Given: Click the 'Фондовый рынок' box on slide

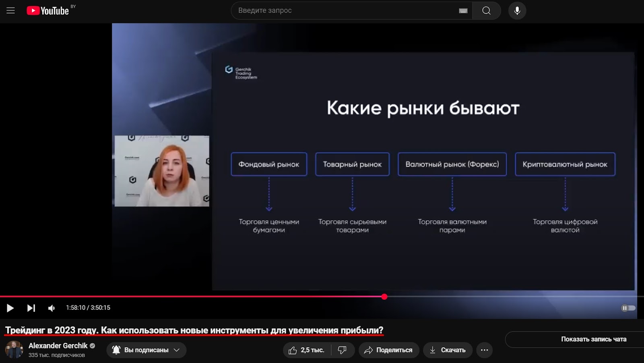Looking at the screenshot, I should click(x=269, y=164).
